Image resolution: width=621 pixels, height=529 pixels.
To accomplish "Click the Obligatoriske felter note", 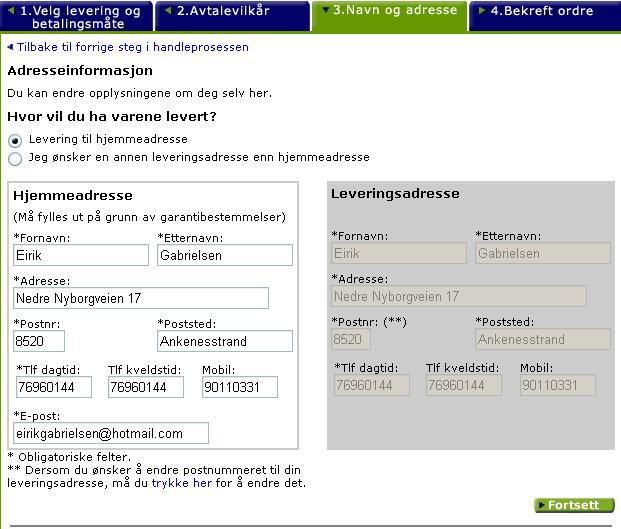I will tap(69, 457).
